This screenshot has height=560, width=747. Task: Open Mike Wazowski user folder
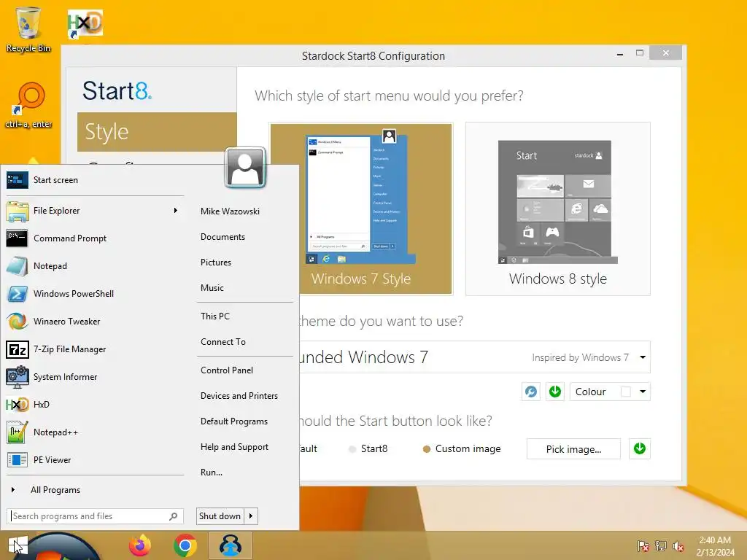[x=230, y=211]
